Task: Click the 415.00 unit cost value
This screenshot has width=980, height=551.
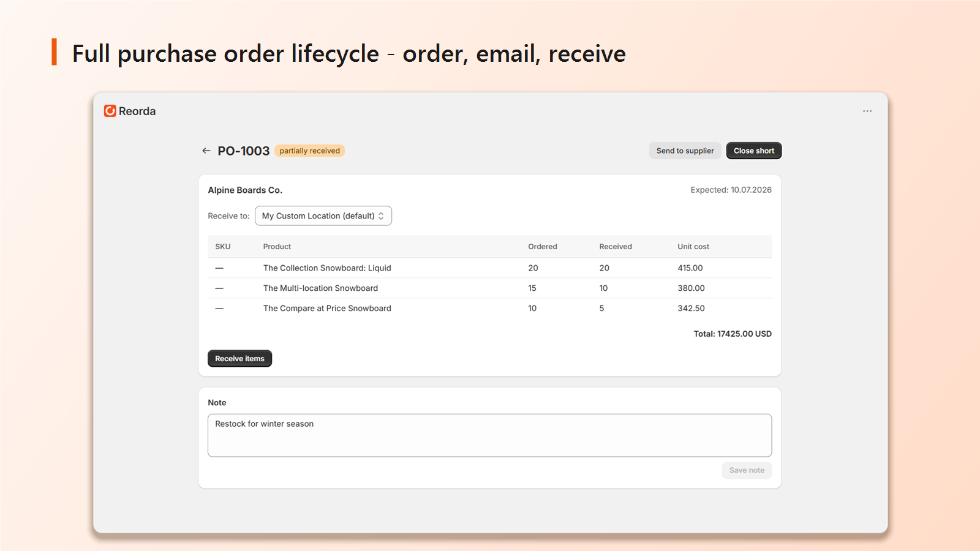Action: tap(690, 268)
